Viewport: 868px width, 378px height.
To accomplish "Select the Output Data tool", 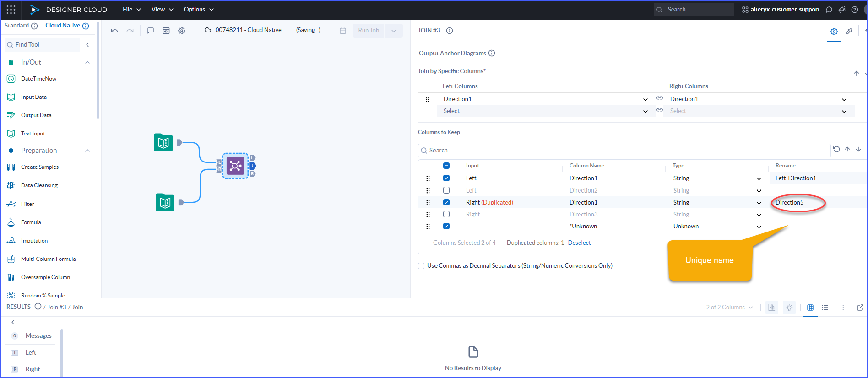I will (29, 115).
